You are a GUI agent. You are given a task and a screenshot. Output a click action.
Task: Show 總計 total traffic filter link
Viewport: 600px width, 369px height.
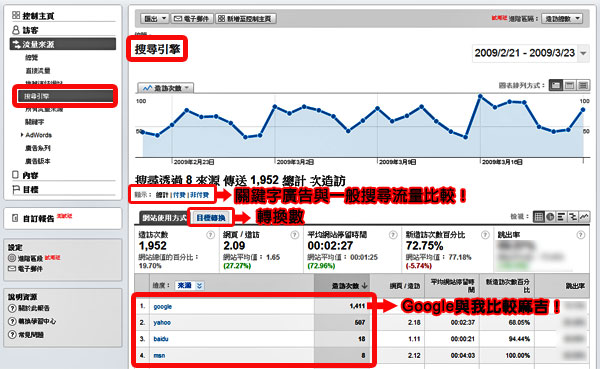pyautogui.click(x=162, y=195)
